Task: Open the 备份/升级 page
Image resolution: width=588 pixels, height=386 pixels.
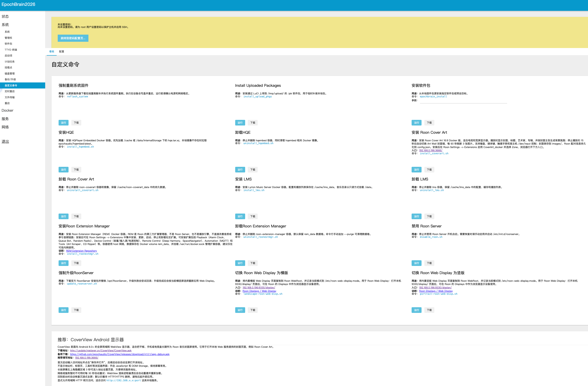Action: click(10, 79)
